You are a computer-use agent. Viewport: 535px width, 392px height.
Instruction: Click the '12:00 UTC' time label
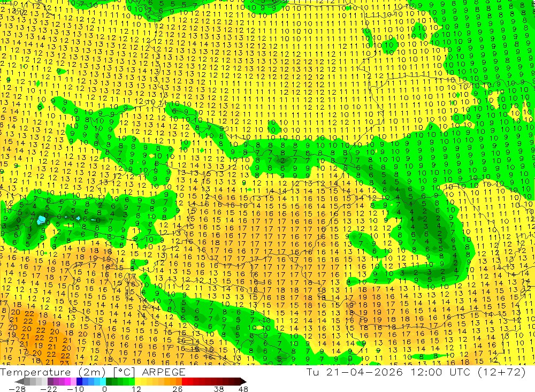pos(440,372)
